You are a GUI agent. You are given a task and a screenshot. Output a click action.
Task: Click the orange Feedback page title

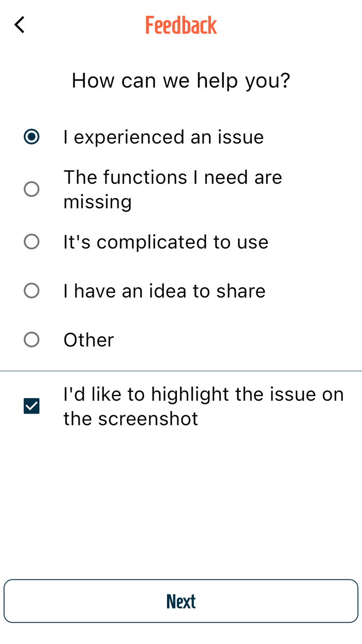pyautogui.click(x=181, y=25)
